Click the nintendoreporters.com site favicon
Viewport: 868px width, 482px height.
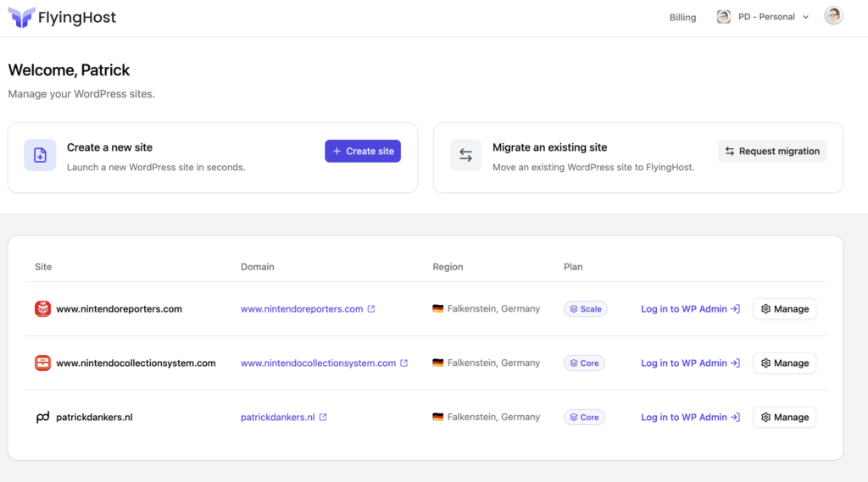click(42, 309)
